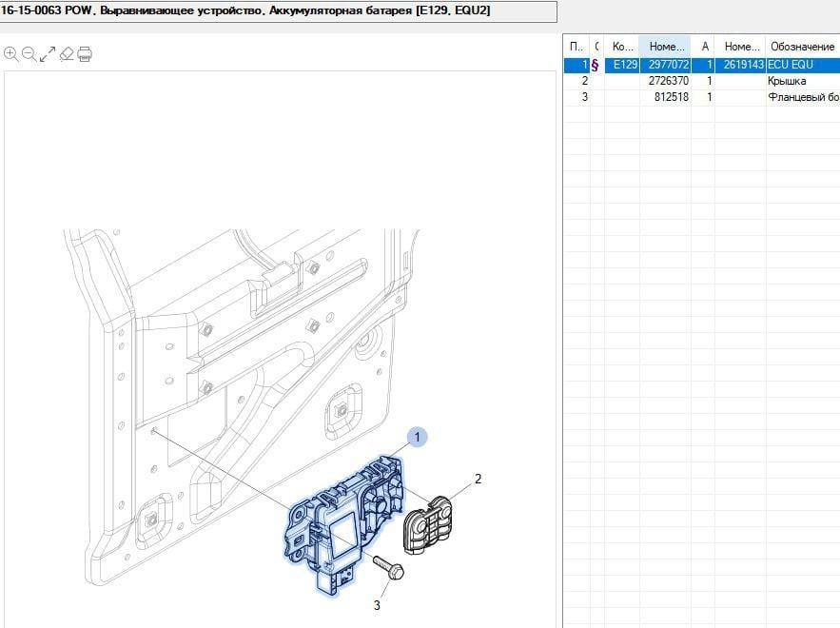Click callout number 2 in the diagram

479,479
